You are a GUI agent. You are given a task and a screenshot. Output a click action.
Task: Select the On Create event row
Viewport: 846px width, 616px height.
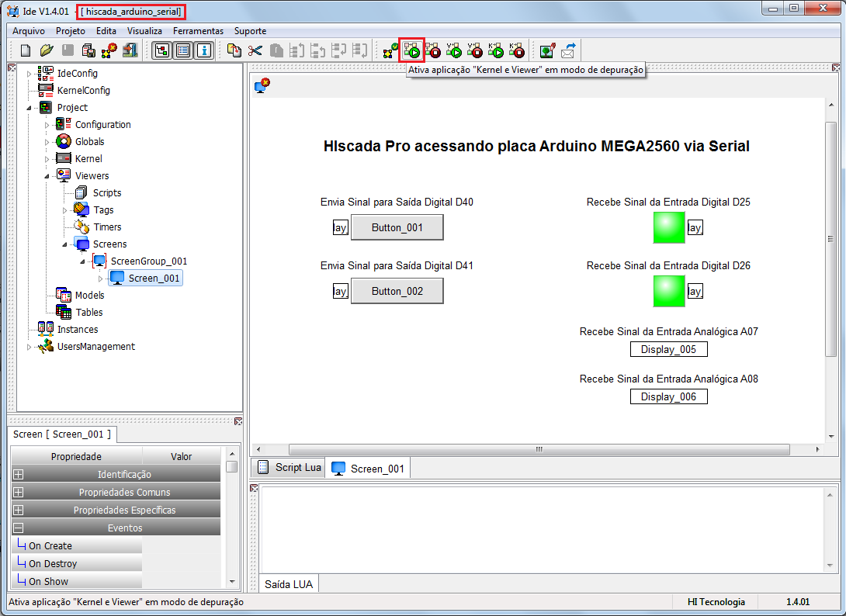click(77, 545)
